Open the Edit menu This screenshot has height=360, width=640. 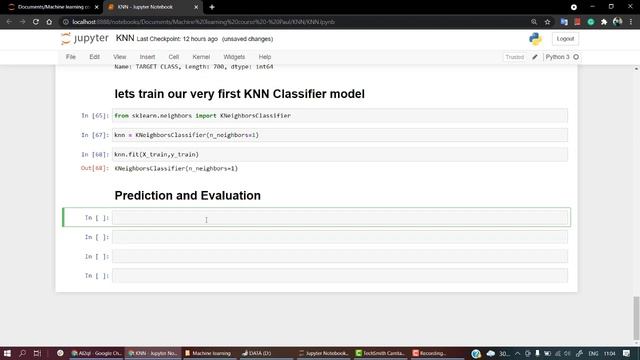(x=94, y=57)
